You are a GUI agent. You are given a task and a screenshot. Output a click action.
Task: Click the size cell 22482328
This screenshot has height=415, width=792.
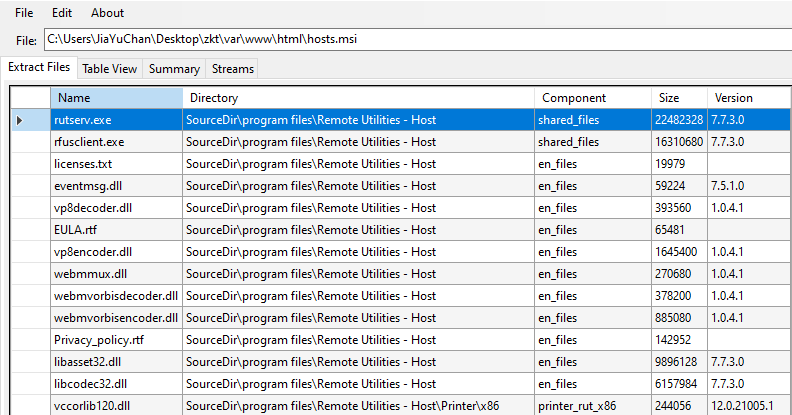click(x=679, y=120)
